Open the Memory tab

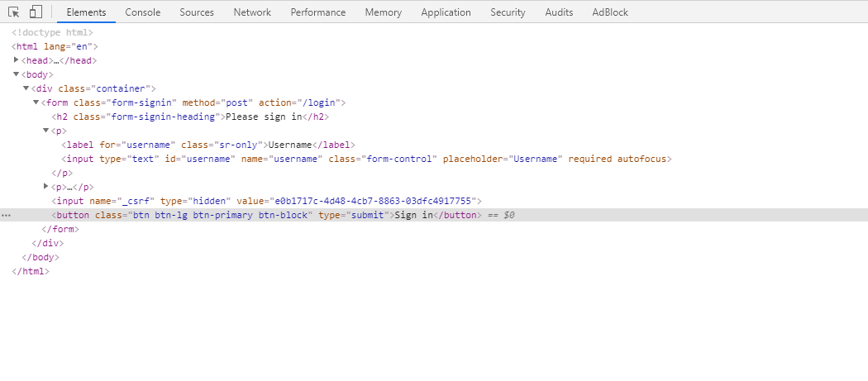[383, 12]
